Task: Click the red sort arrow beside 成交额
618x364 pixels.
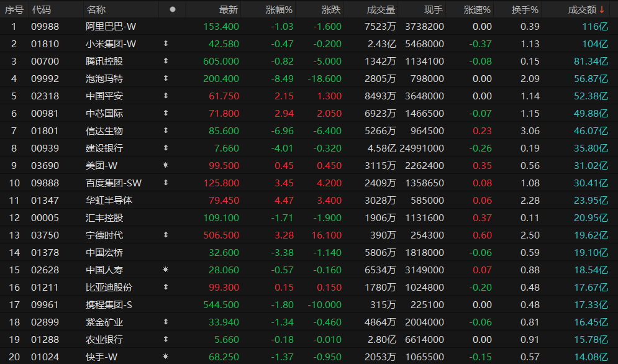Action: (602, 9)
